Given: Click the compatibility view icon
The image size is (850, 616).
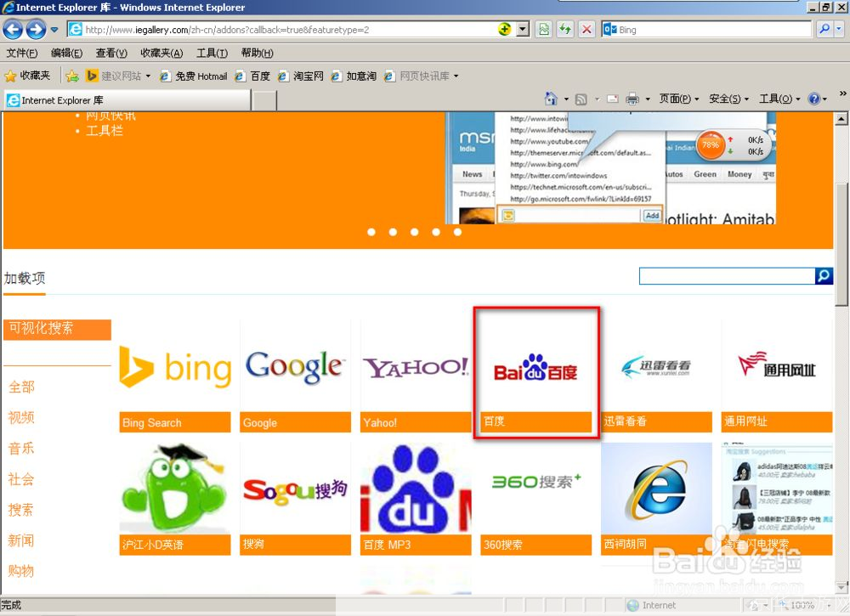Looking at the screenshot, I should pos(544,30).
